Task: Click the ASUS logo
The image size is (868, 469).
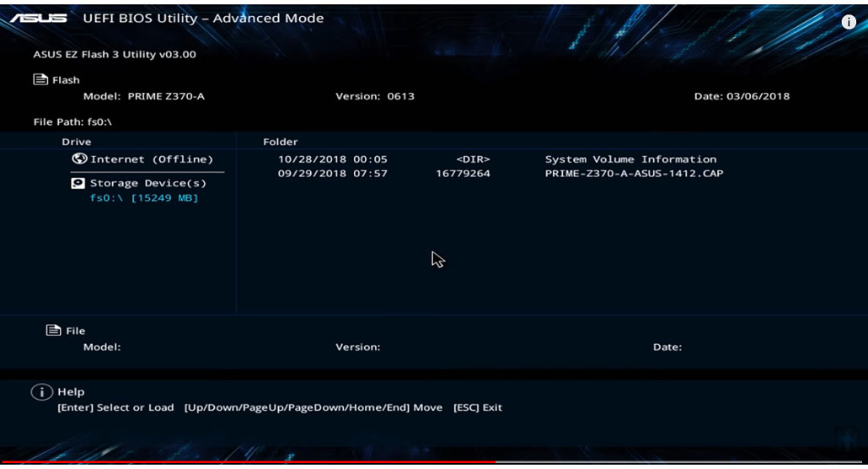Action: 38,19
